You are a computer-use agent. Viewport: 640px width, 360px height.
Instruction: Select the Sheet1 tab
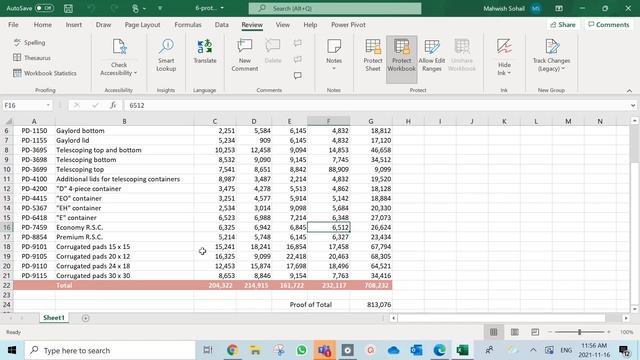pyautogui.click(x=54, y=318)
